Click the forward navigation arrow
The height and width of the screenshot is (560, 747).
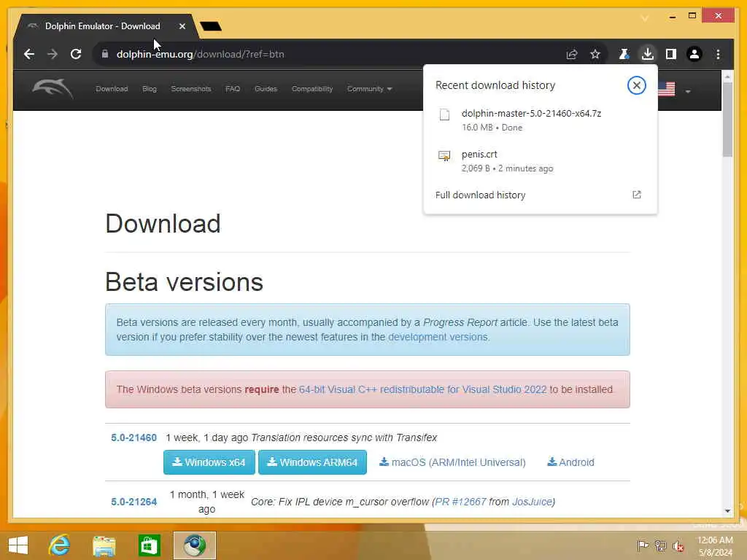53,54
